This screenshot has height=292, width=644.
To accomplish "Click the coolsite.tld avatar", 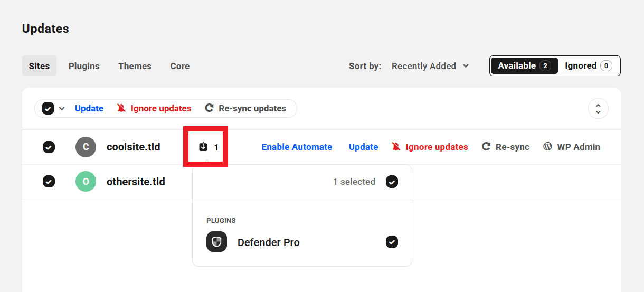I will [x=86, y=147].
